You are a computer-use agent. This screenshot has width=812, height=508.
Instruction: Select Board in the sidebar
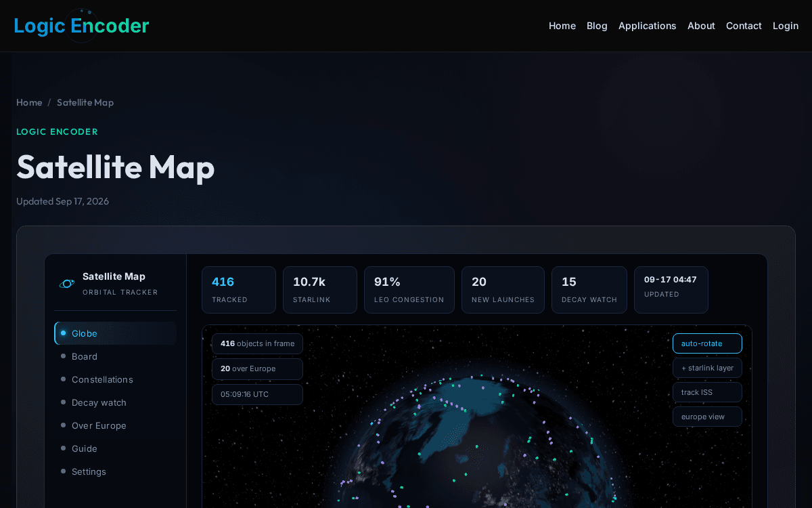tap(116, 356)
